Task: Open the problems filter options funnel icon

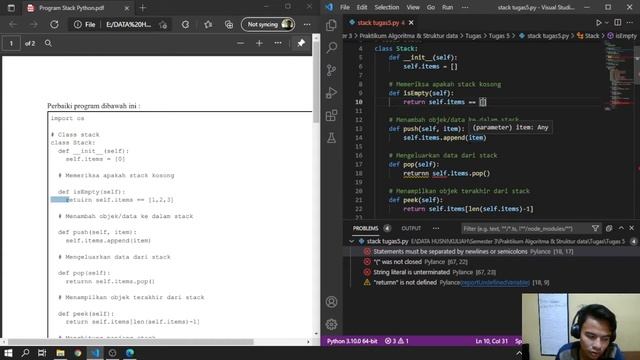Action: click(x=595, y=229)
